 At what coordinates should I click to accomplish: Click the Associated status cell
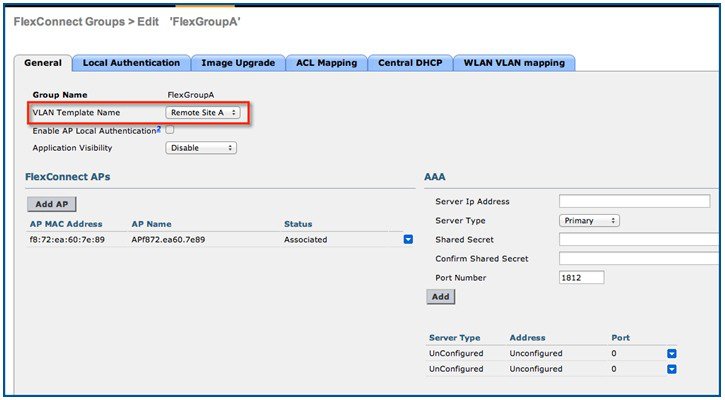coord(306,240)
